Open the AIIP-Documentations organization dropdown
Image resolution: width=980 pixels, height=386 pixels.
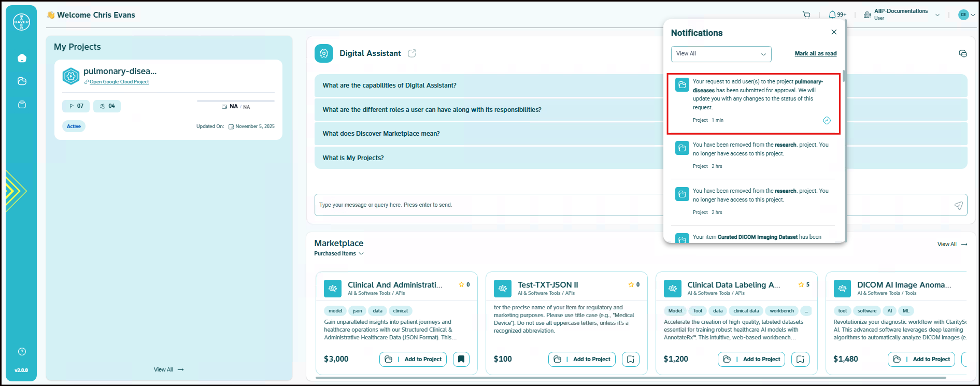point(937,15)
